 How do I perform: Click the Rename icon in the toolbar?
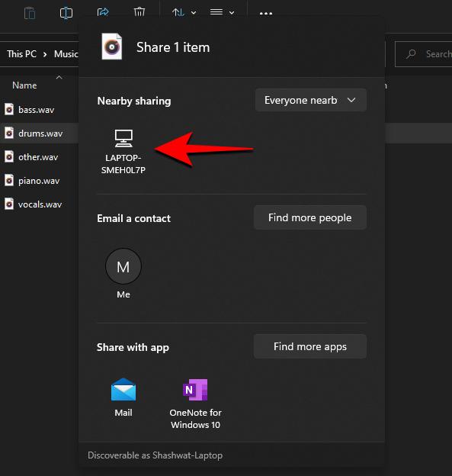pos(66,13)
